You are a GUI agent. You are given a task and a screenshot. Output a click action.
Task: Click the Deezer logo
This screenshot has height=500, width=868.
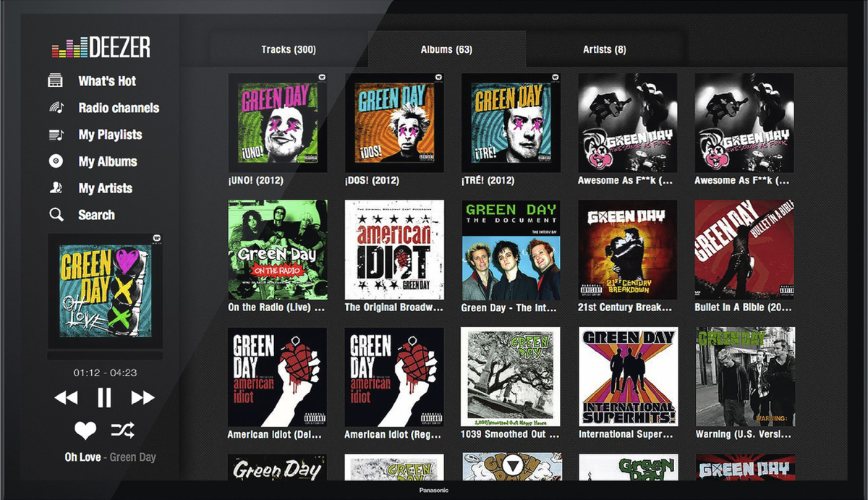point(101,47)
